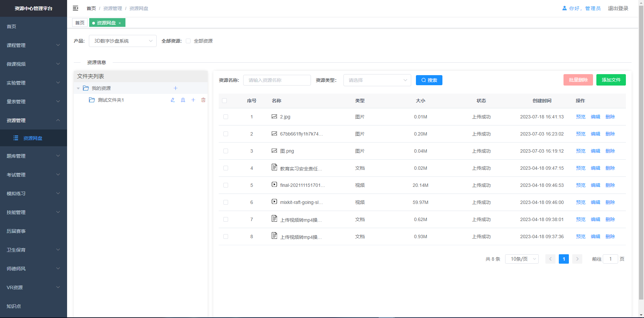
Task: Go to the previous page arrow
Action: (x=550, y=259)
